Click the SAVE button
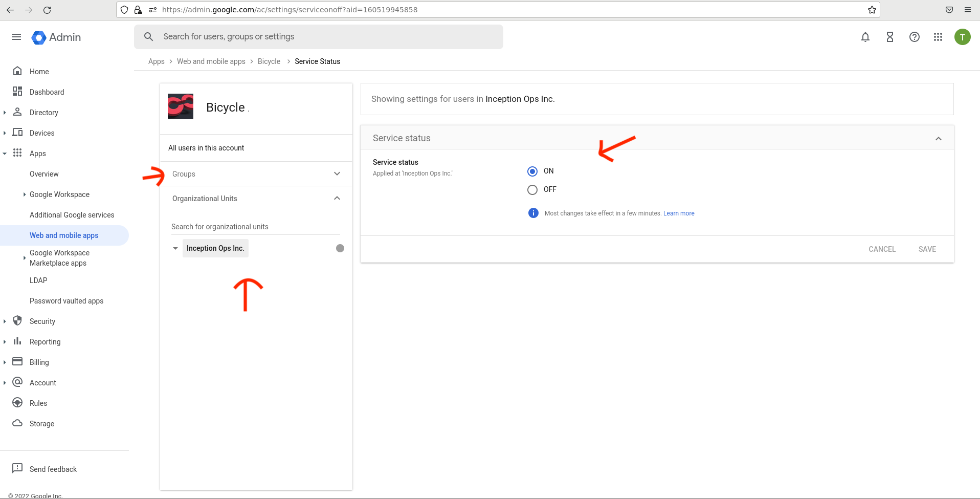 point(927,249)
